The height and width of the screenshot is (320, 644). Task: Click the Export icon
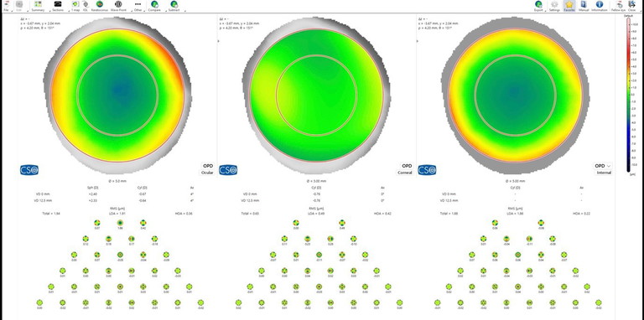tap(538, 5)
